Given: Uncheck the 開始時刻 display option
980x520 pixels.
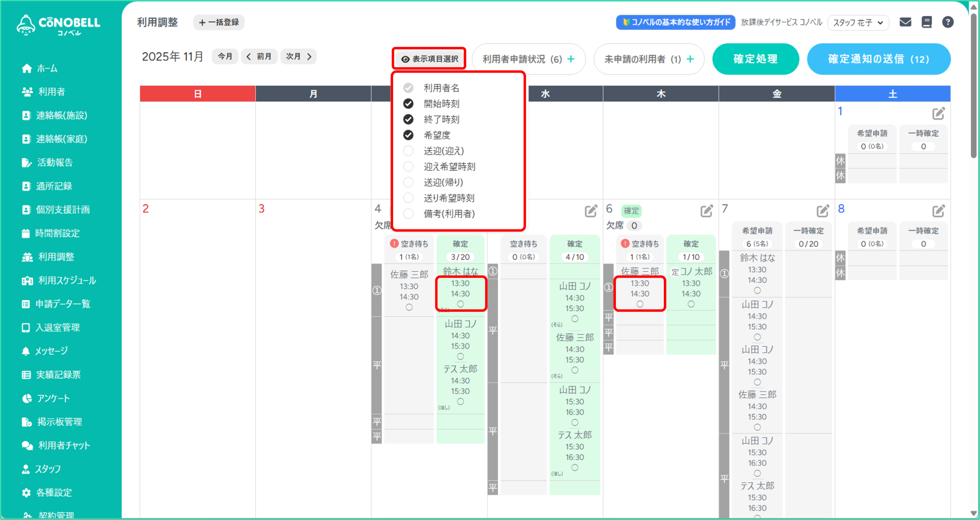Looking at the screenshot, I should point(408,104).
